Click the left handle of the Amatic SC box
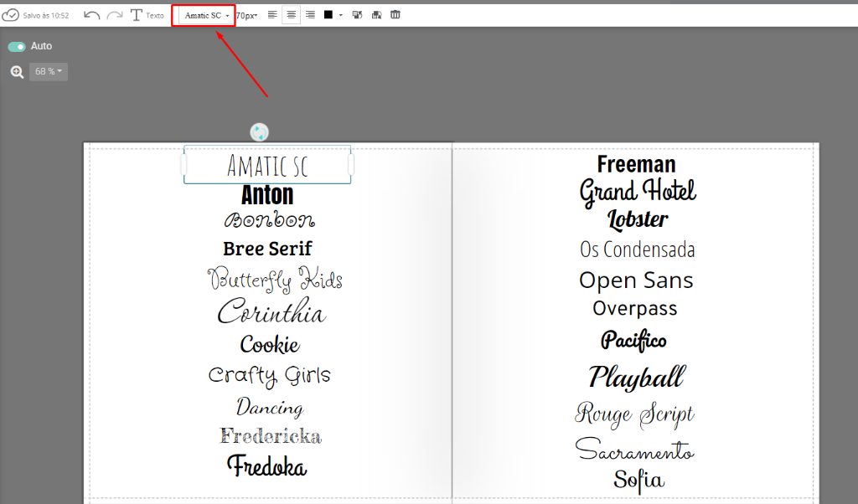Viewport: 858px width, 504px height. (183, 165)
